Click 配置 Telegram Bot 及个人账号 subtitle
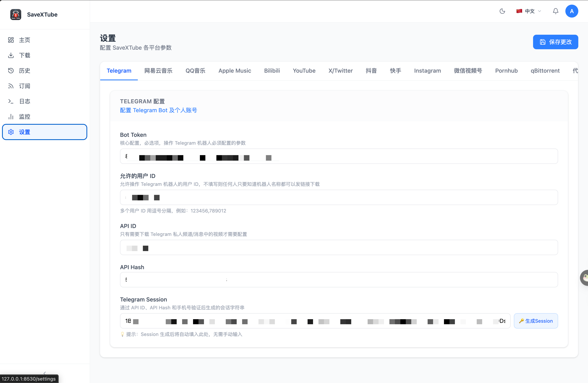Viewport: 588px width, 383px height. 158,110
